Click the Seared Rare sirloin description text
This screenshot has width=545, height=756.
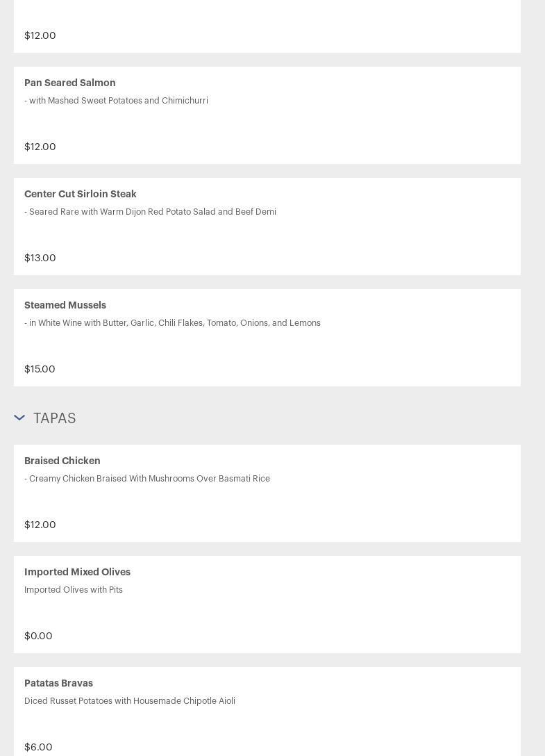pos(150,212)
